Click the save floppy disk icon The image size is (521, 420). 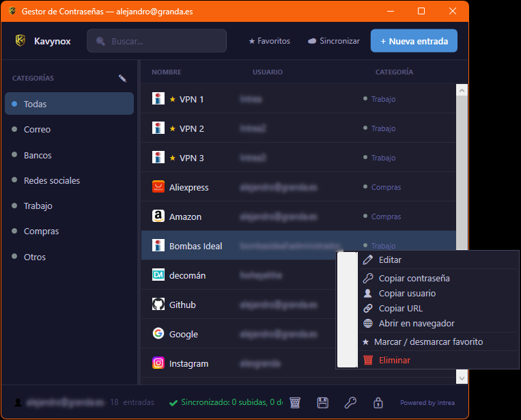322,402
